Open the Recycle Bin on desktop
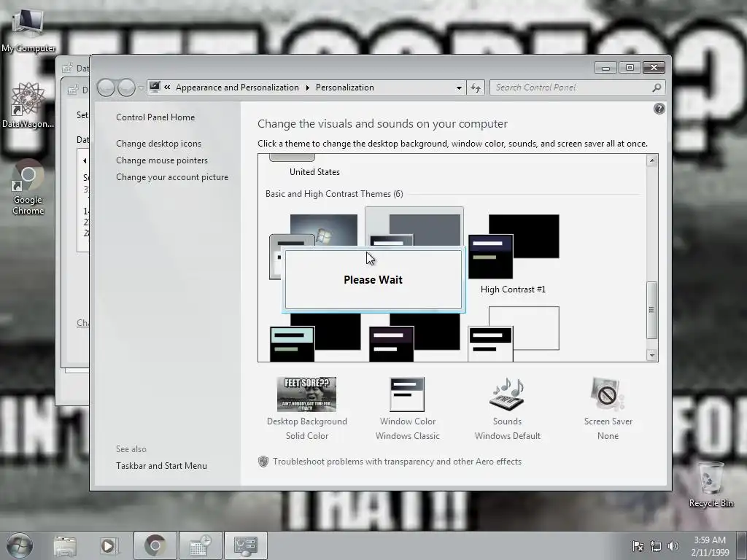 [x=711, y=484]
